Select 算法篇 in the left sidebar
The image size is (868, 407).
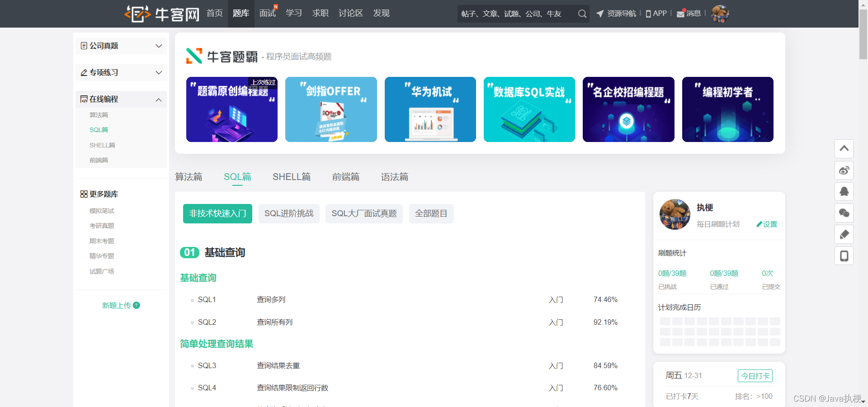pos(99,115)
